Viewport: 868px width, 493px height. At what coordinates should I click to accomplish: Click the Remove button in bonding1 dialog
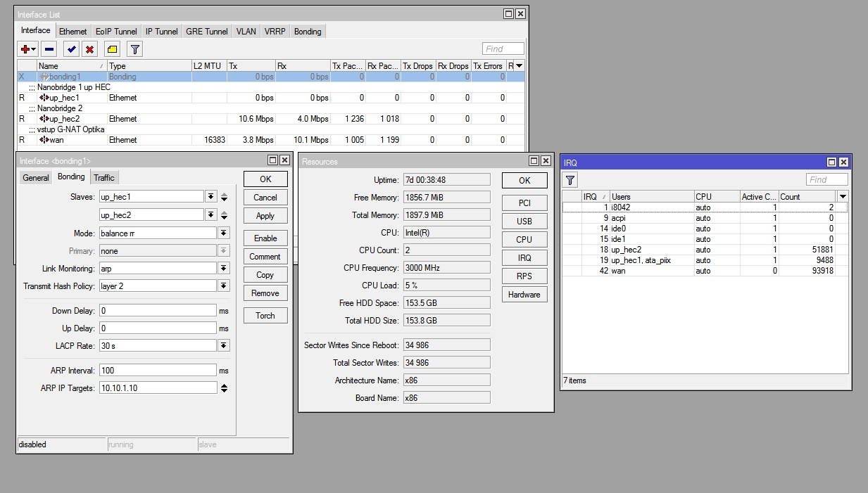point(265,293)
